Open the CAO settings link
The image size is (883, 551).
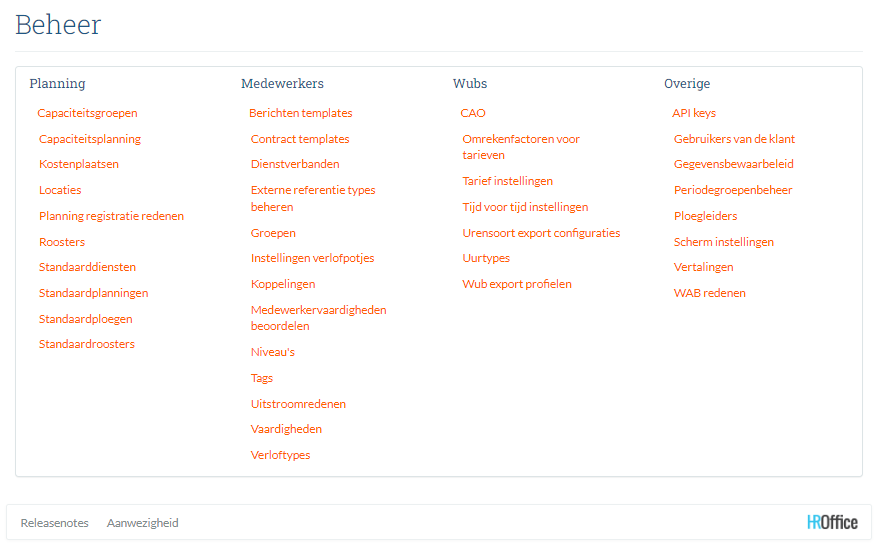tap(473, 113)
